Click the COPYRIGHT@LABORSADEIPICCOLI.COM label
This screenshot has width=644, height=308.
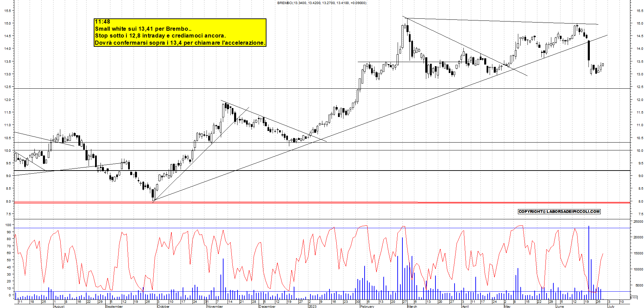point(559,211)
